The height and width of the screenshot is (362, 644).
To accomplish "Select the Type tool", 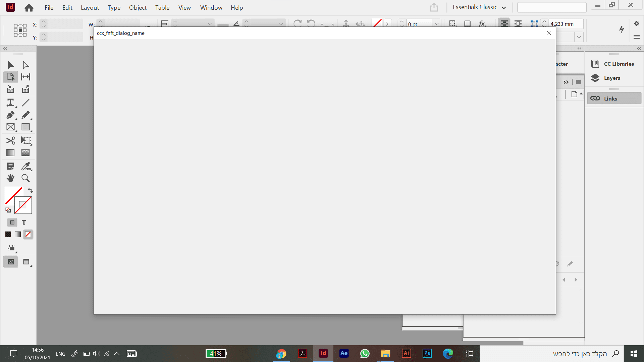I will (10, 102).
